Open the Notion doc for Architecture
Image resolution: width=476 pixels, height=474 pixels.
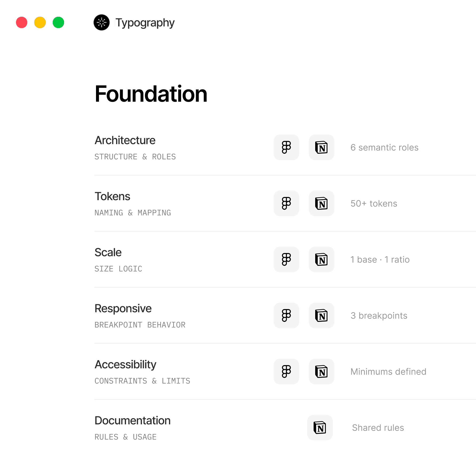(x=321, y=147)
